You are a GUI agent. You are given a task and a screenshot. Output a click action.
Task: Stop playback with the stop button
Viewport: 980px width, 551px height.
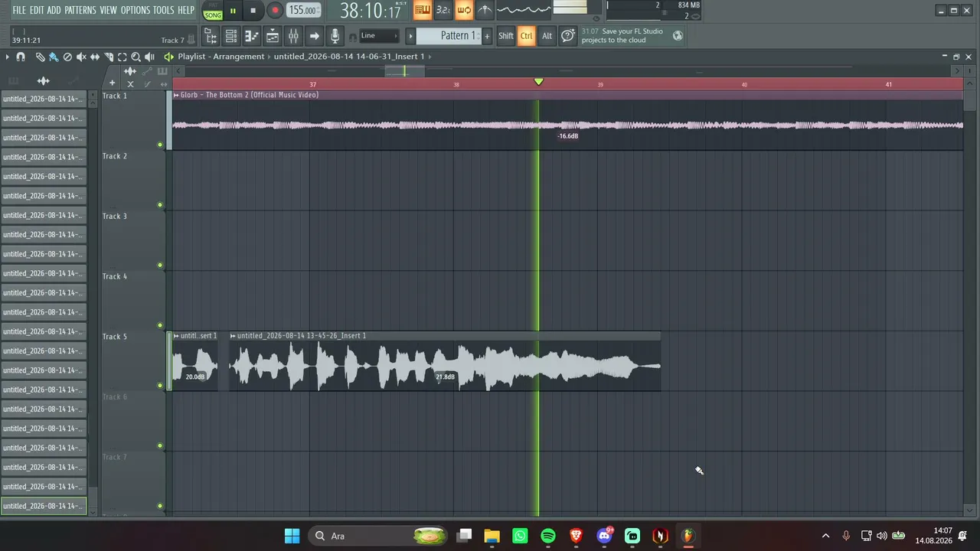coord(253,11)
